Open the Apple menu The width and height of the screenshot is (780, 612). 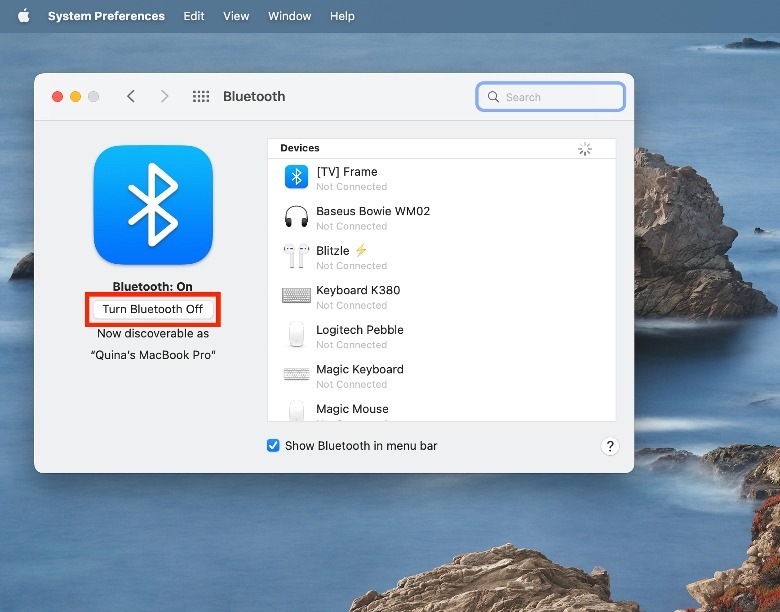23,16
